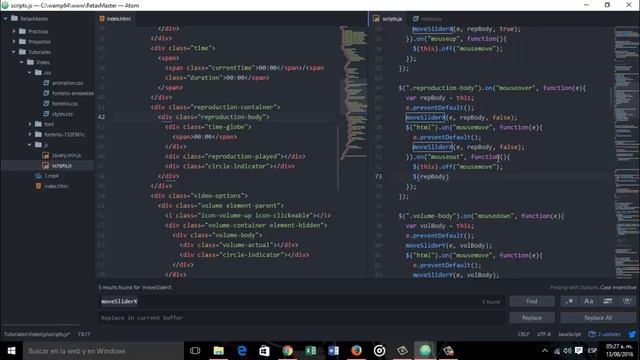
Task: Collapse the js folder arrow
Action: 29,144
